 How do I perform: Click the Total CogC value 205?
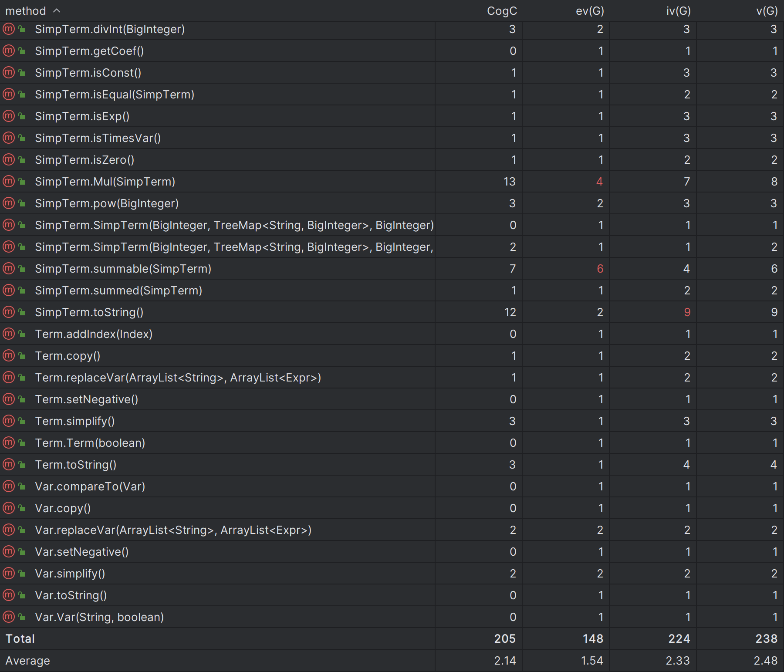pyautogui.click(x=505, y=639)
